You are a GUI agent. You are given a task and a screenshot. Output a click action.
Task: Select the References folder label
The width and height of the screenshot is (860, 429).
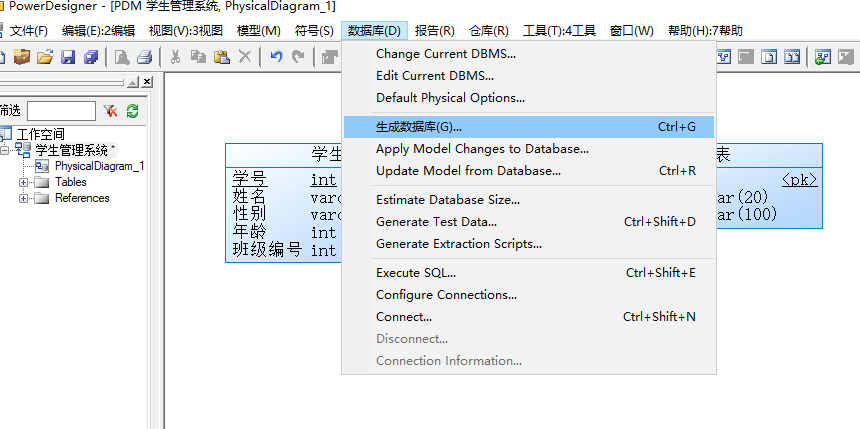click(x=82, y=198)
